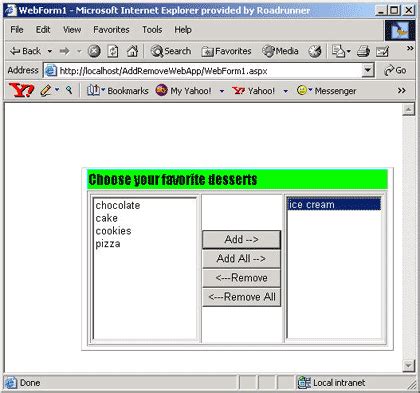Open the Favorites toolbar button

click(x=226, y=51)
